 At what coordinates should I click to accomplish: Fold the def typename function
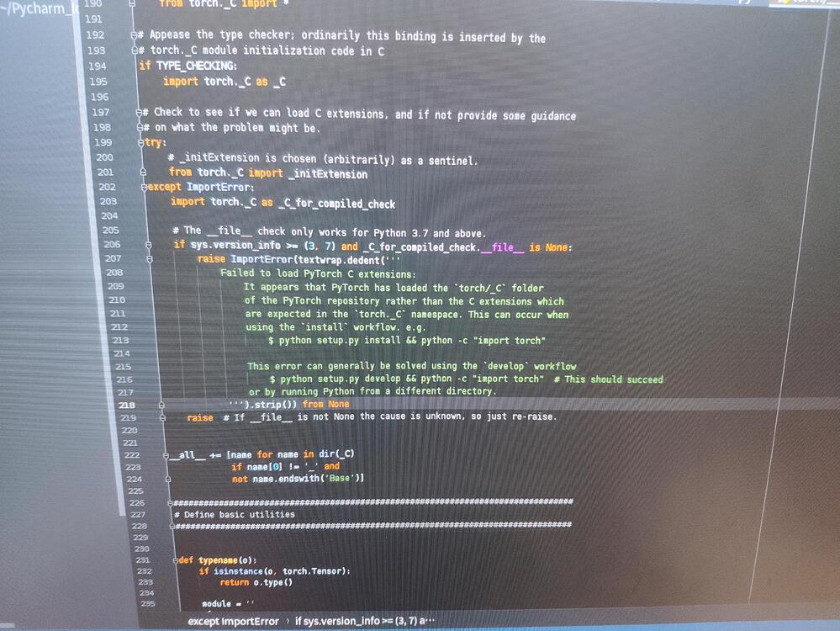pos(173,559)
